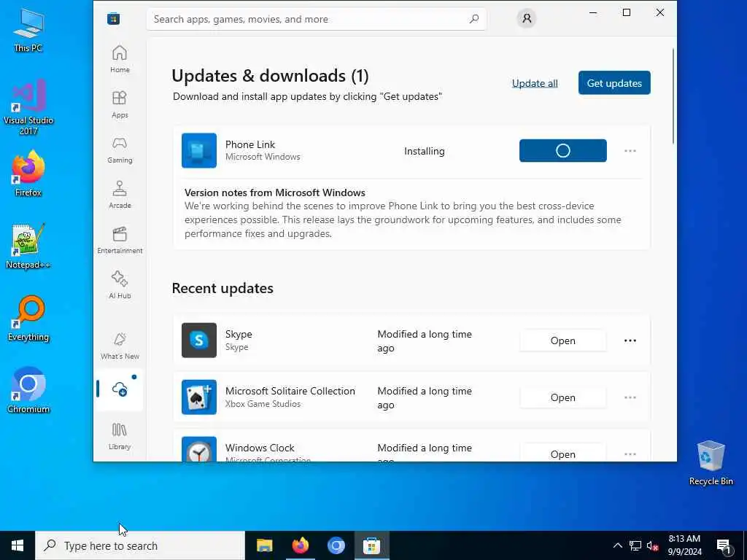Open Skype with its Open button

point(562,341)
